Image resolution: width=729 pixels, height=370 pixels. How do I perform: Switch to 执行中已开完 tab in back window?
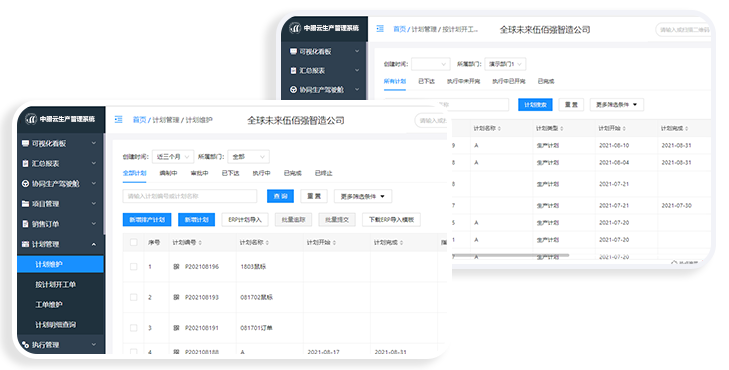(509, 81)
